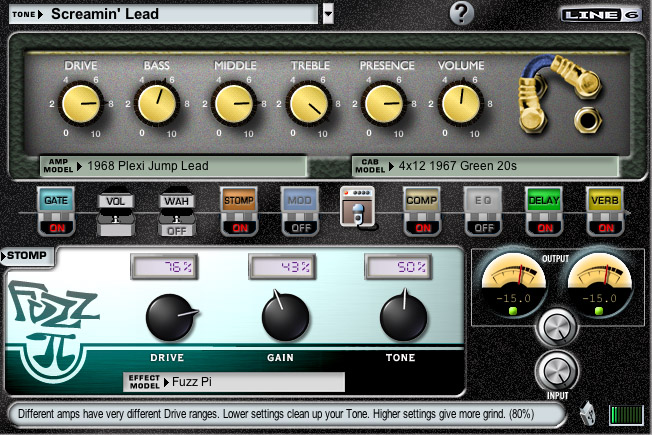This screenshot has height=435, width=652.
Task: Click the amp DRIVE knob
Action: (81, 104)
